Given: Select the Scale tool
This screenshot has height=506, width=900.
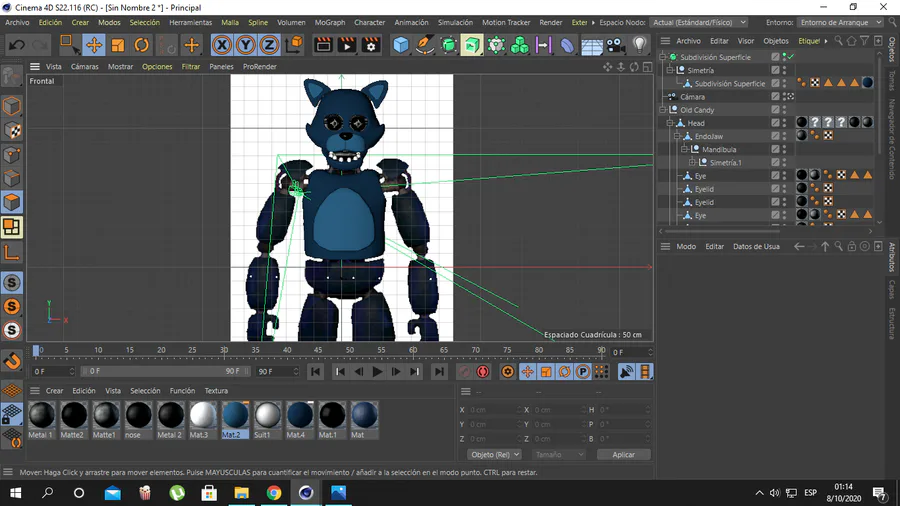Looking at the screenshot, I should click(118, 45).
